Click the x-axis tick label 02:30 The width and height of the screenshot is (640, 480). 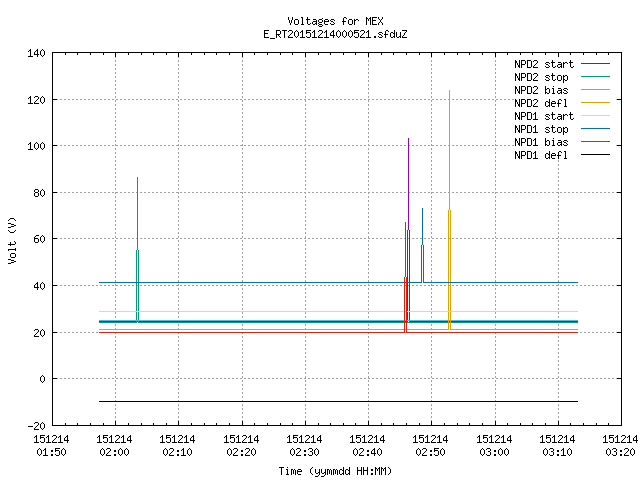[x=304, y=452]
